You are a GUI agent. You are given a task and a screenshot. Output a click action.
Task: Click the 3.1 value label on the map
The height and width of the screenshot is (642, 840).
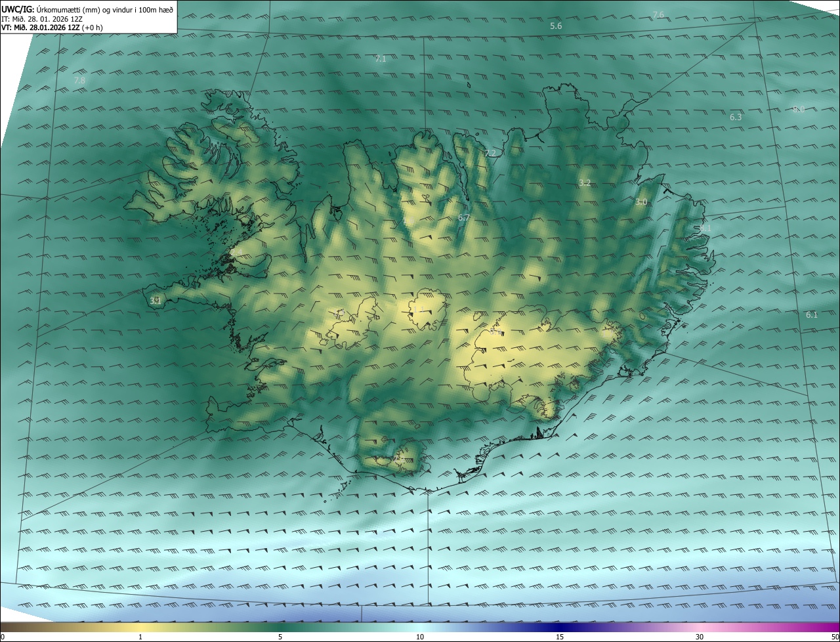tap(156, 301)
